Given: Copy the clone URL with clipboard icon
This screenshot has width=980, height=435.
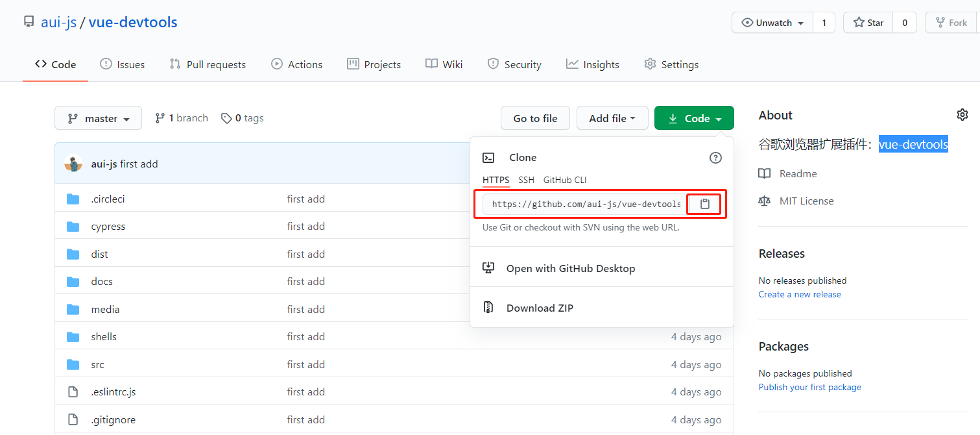Looking at the screenshot, I should 705,204.
